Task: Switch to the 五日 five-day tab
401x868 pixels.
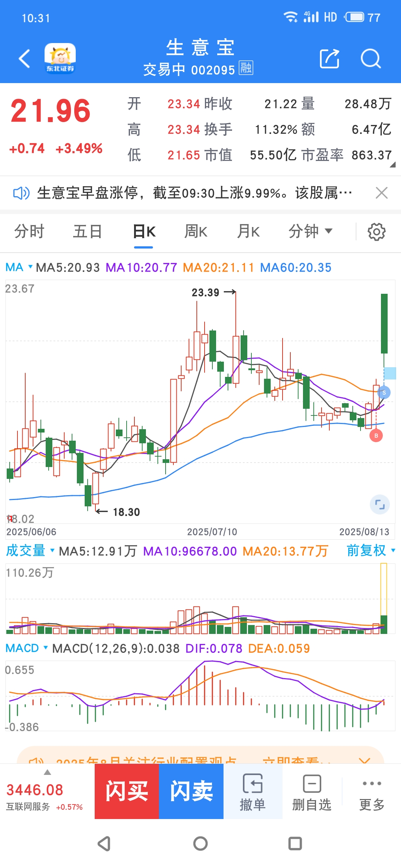Action: [88, 231]
